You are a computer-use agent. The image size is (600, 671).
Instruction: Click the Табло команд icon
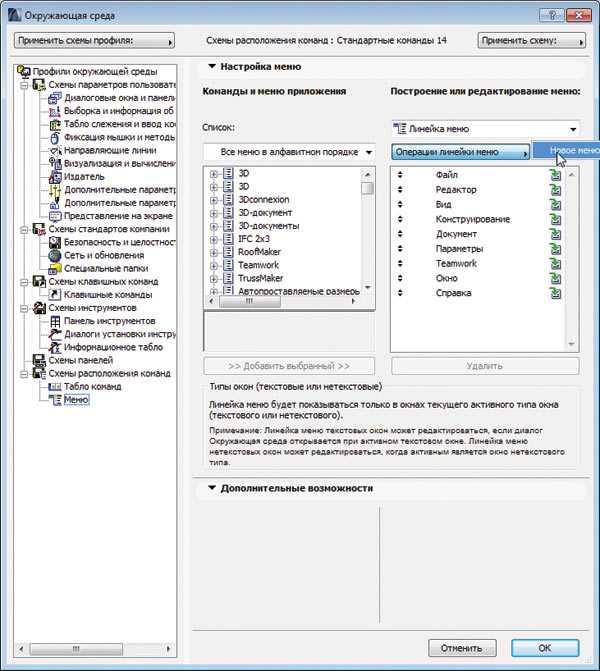(x=55, y=387)
